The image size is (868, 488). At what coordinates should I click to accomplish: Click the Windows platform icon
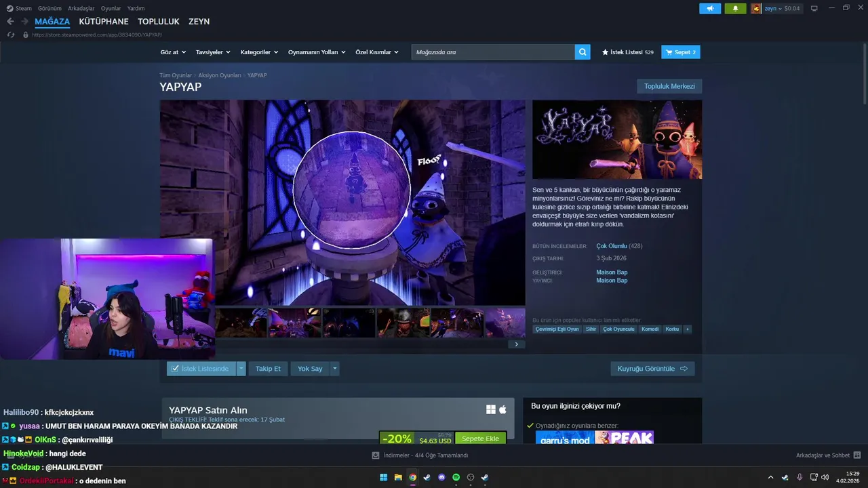(491, 409)
